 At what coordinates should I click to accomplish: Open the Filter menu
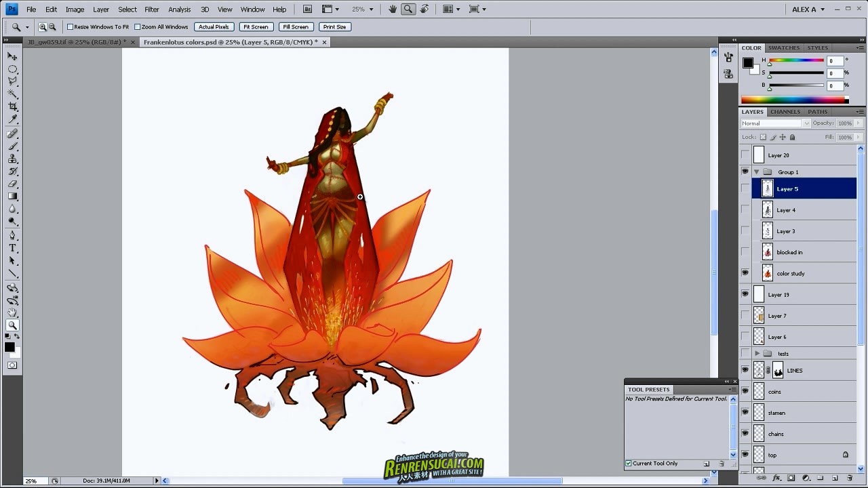point(152,9)
